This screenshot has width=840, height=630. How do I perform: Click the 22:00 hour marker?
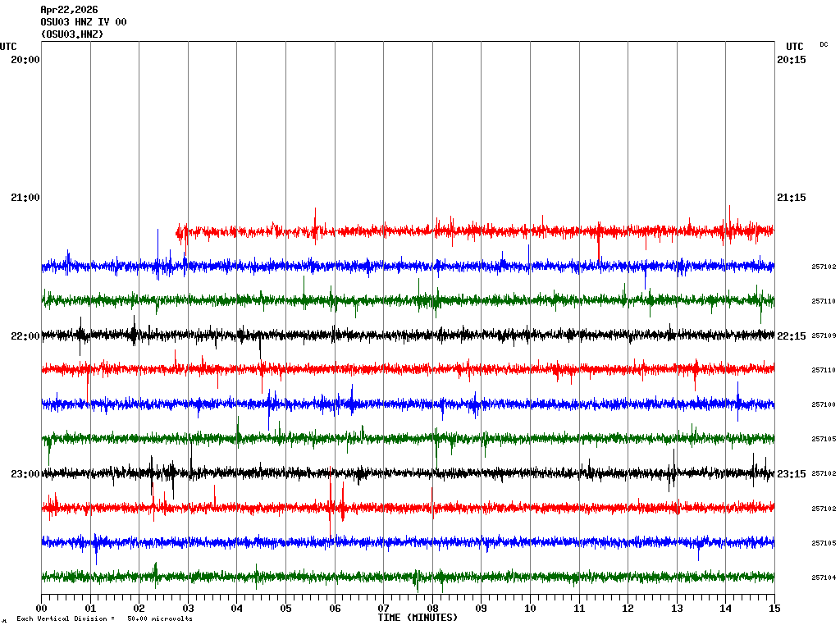tap(25, 336)
